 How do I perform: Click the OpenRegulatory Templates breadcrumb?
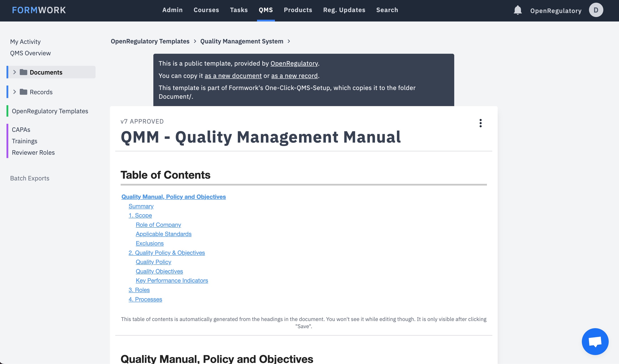[150, 41]
